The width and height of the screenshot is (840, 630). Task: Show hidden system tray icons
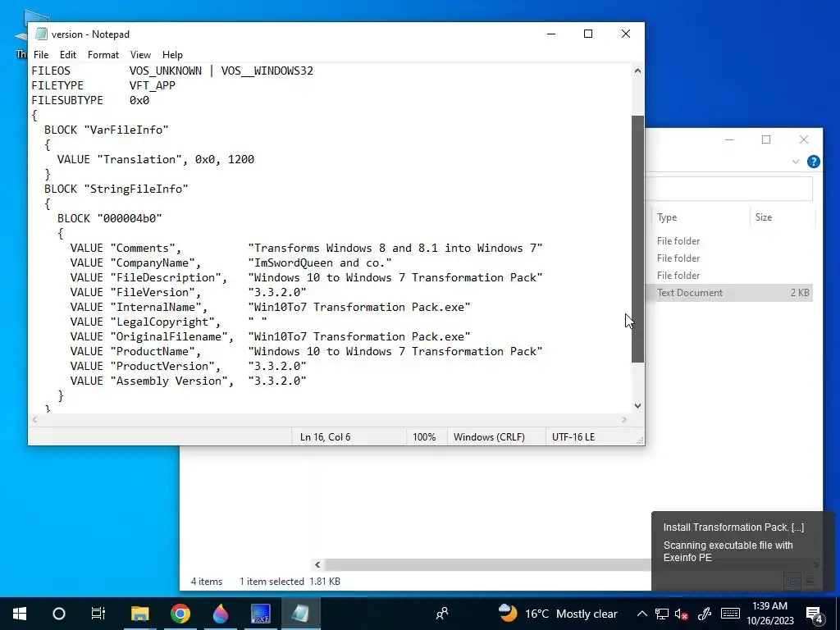pos(641,614)
